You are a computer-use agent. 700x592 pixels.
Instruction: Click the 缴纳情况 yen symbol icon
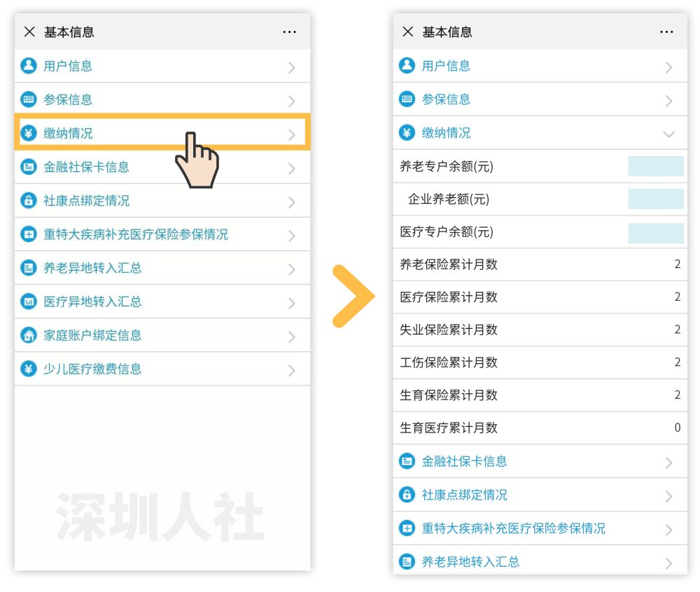[x=28, y=133]
